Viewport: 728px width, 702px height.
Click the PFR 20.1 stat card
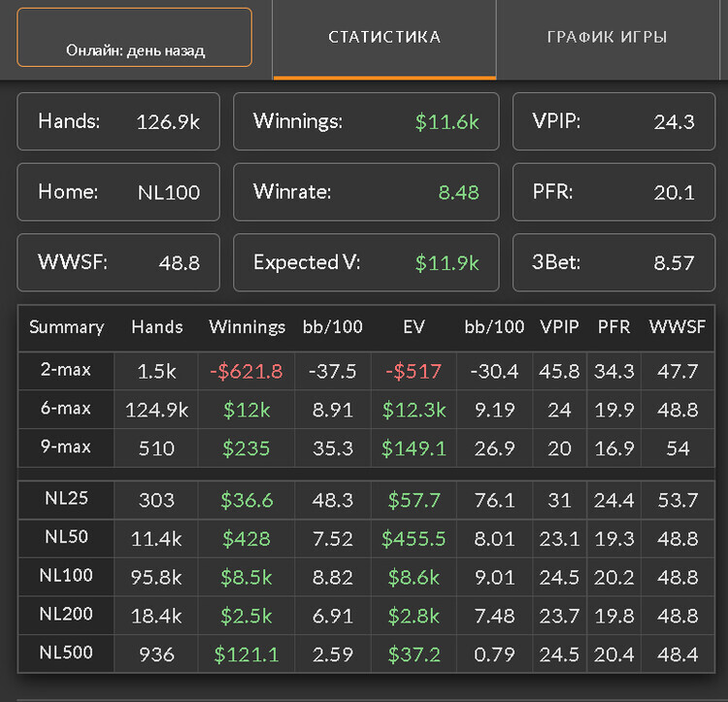[613, 192]
